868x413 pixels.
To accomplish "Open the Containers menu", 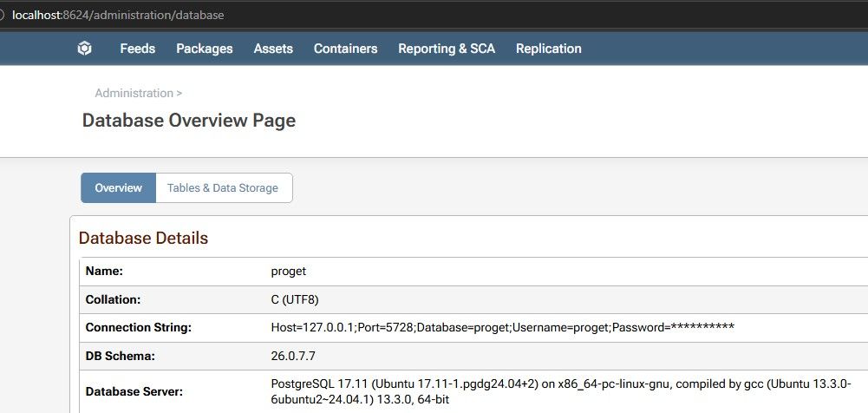I will tap(345, 49).
